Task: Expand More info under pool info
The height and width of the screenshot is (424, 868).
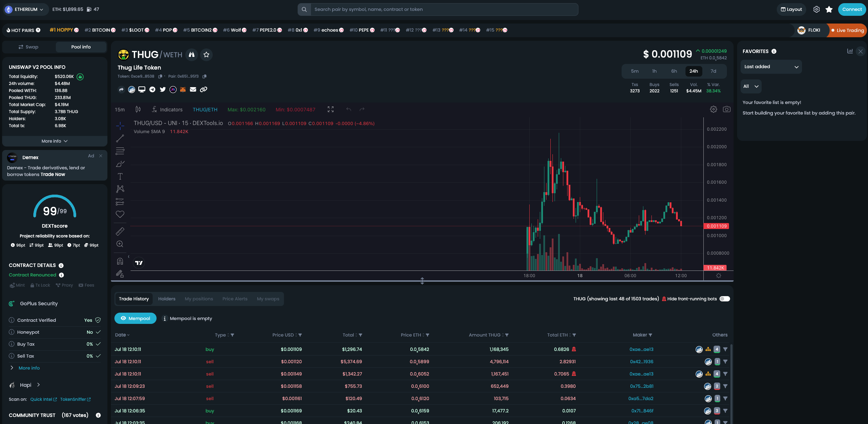Action: 55,141
